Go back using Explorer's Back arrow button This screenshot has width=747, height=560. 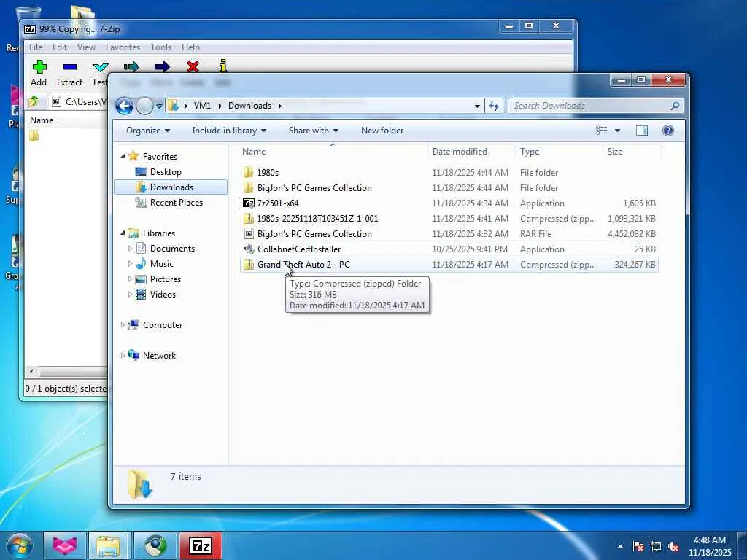(124, 106)
